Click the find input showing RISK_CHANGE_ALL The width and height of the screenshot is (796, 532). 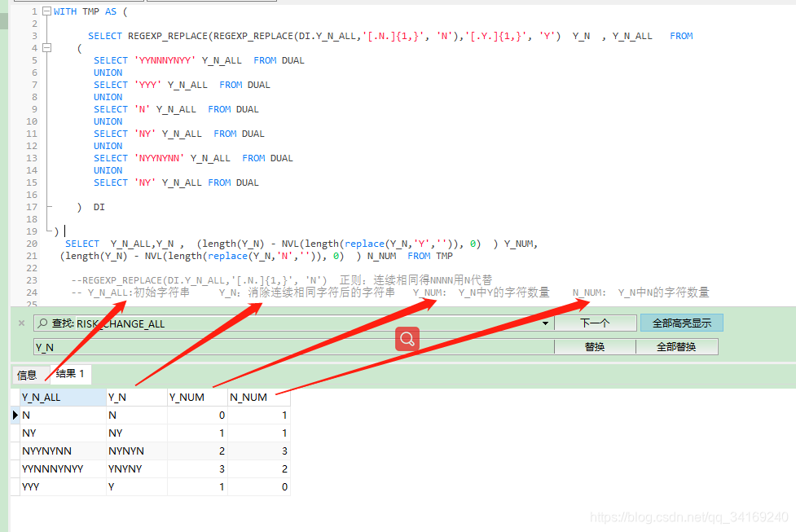(x=244, y=323)
